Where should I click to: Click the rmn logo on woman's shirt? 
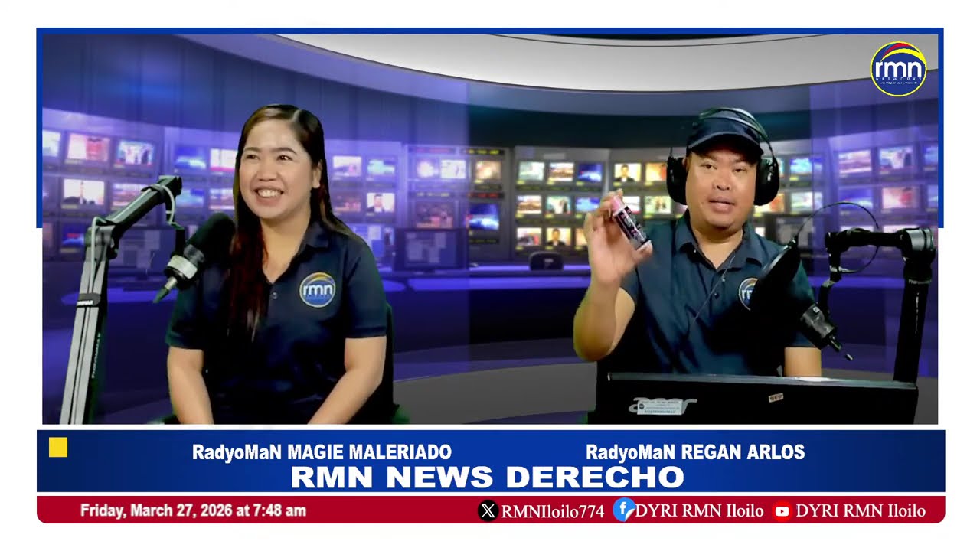(317, 290)
